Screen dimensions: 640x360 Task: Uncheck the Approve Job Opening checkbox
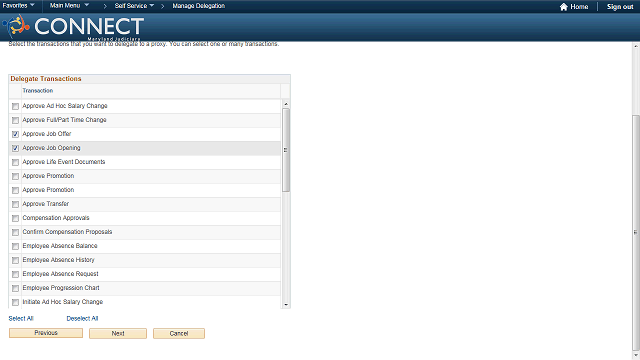16,148
